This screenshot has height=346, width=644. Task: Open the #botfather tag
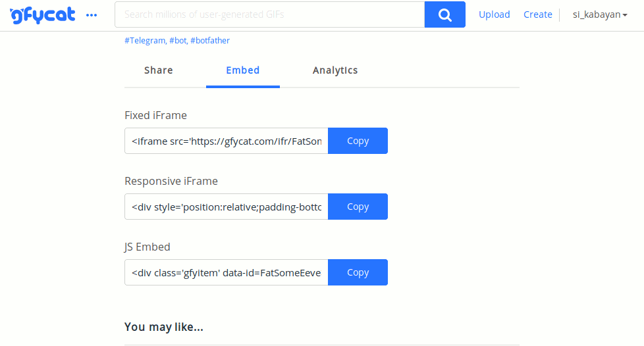coord(210,41)
